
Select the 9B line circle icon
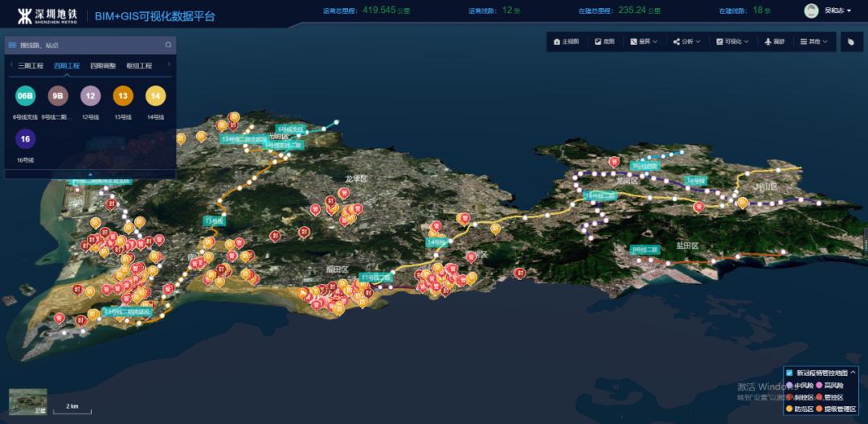pos(58,97)
